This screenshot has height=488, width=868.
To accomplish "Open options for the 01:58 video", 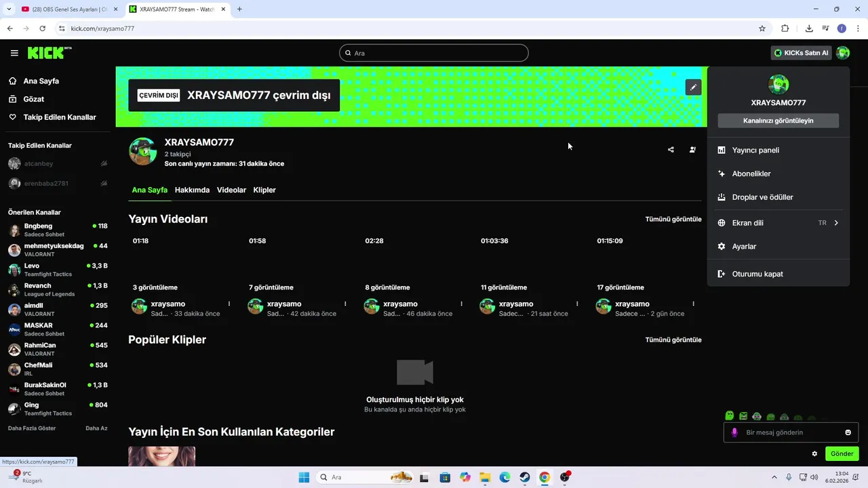I will tap(345, 304).
